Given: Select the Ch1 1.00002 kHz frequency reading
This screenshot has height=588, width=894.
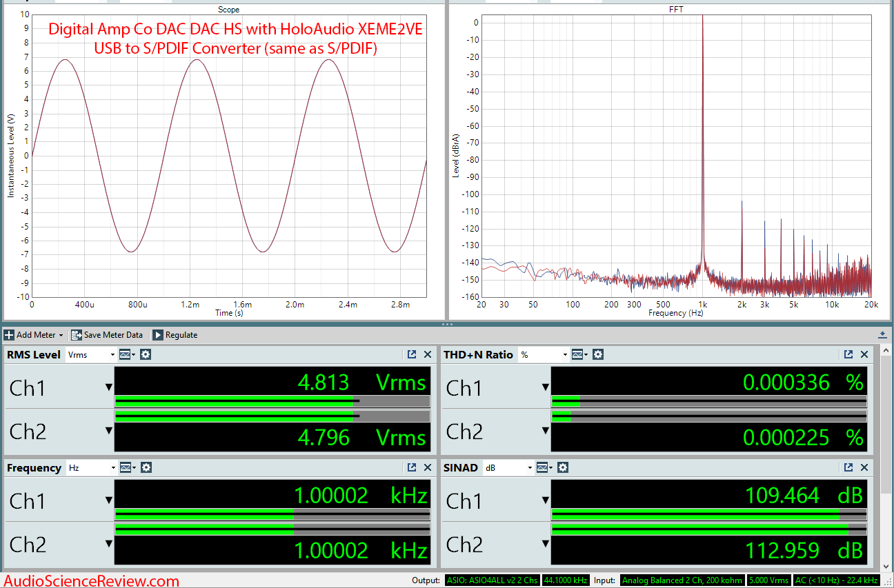Looking at the screenshot, I should [x=361, y=495].
